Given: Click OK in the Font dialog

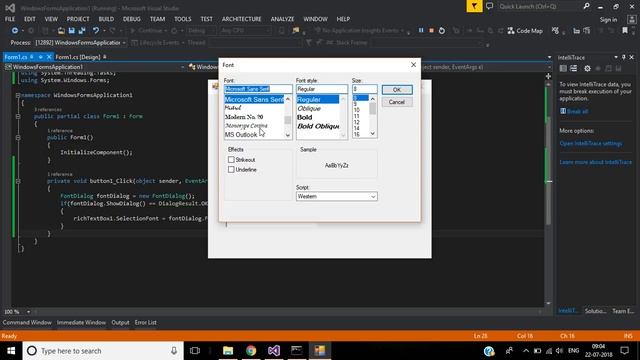Looking at the screenshot, I should (397, 90).
